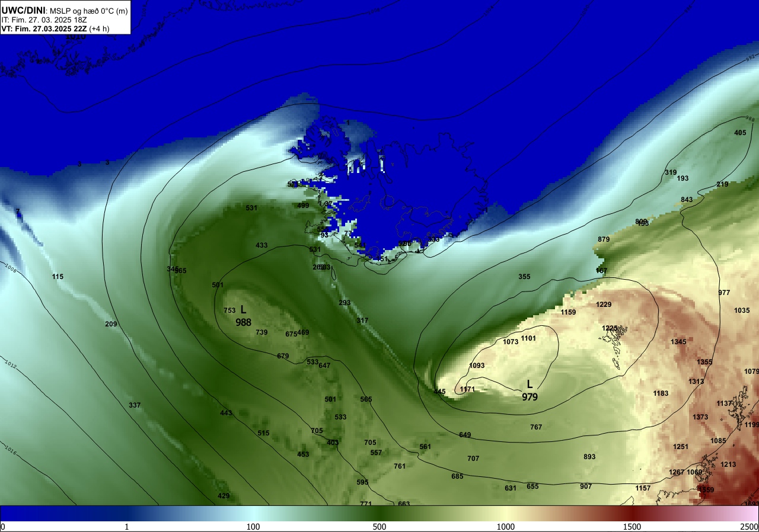The width and height of the screenshot is (759, 532).
Task: Click the height value '879'
Action: [x=604, y=239]
